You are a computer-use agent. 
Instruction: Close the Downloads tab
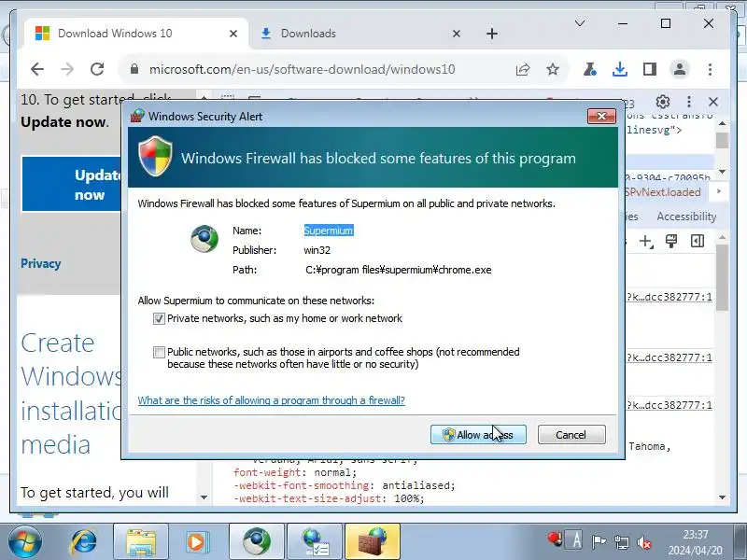point(457,34)
